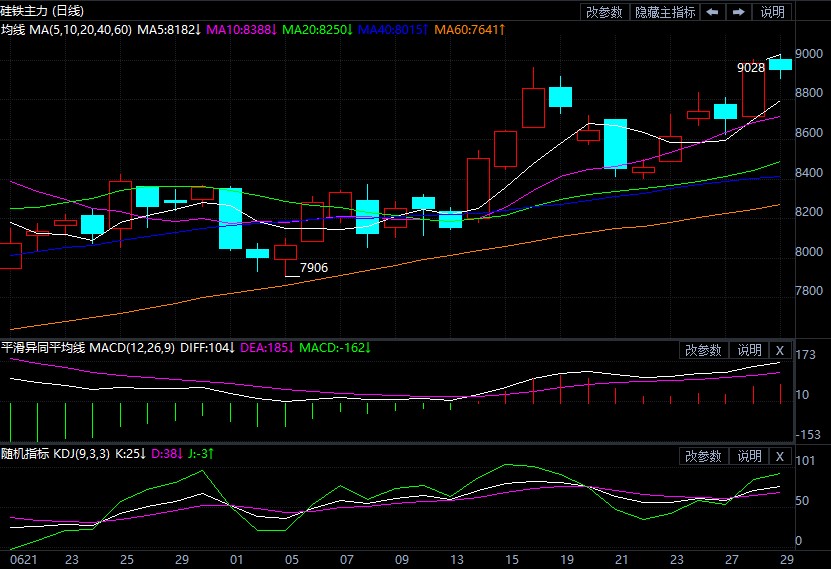Select the MA60:7641 orange indicator label
Viewport: 831px width, 569px height.
pos(470,31)
